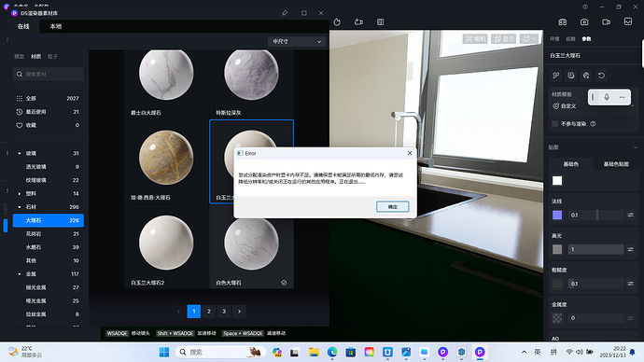This screenshot has width=644, height=362.
Task: Show hidden system tray icons chevron
Action: coord(525,352)
